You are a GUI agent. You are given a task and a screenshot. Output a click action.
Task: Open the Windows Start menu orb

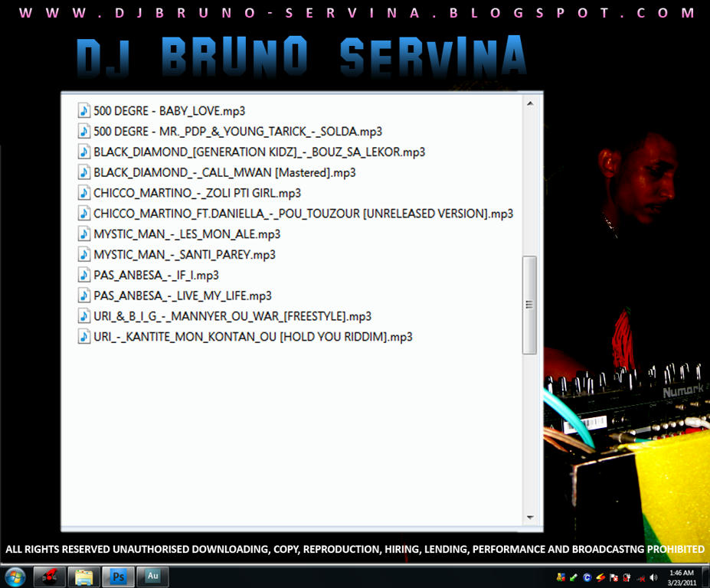[x=15, y=577]
